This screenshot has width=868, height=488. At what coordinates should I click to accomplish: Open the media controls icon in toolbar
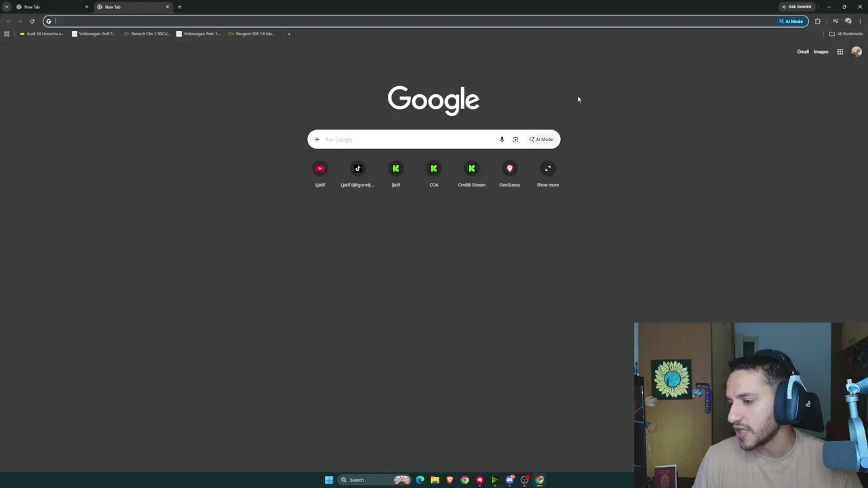click(835, 21)
